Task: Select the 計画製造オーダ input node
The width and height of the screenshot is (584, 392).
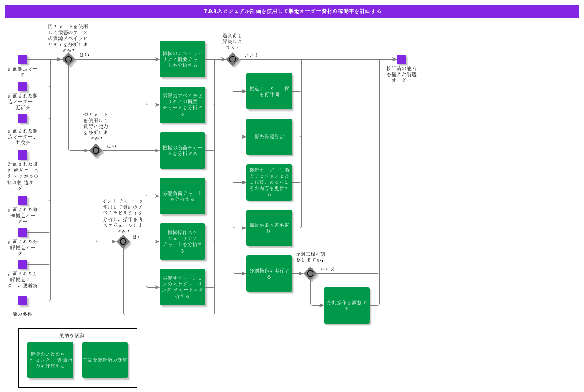Action: click(22, 59)
